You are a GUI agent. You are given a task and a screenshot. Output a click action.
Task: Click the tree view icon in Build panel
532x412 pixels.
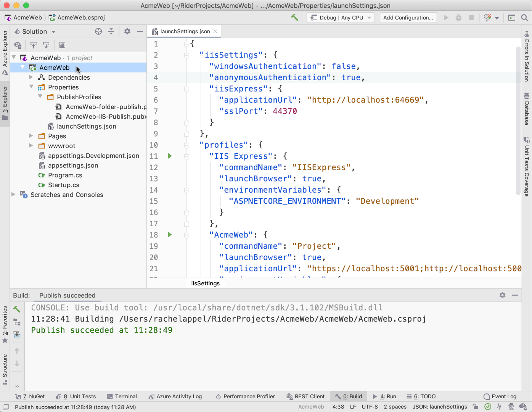tap(17, 322)
